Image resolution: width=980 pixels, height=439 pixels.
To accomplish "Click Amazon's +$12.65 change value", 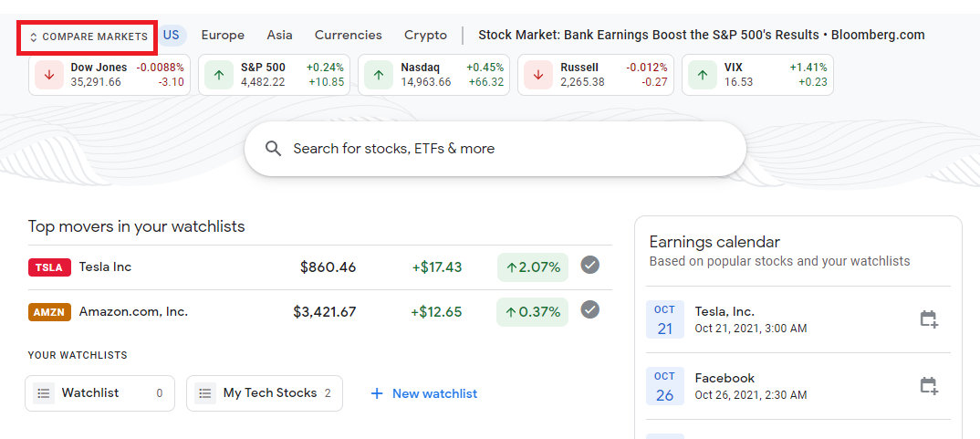I will [436, 312].
